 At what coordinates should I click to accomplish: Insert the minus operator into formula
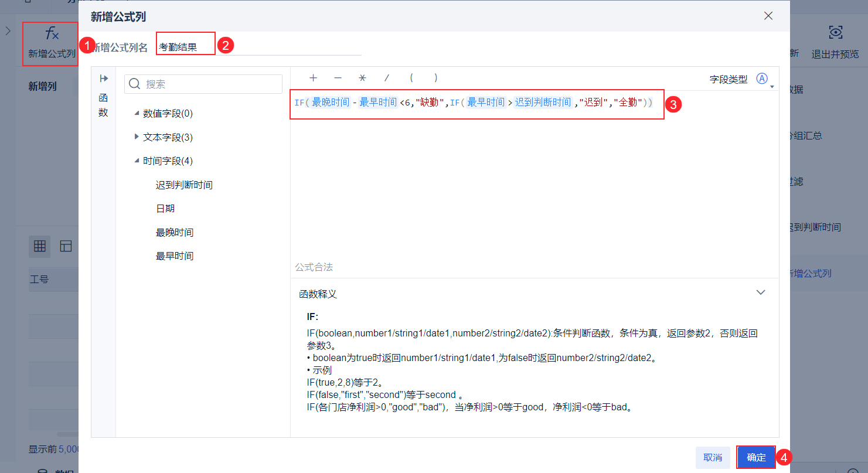click(338, 78)
